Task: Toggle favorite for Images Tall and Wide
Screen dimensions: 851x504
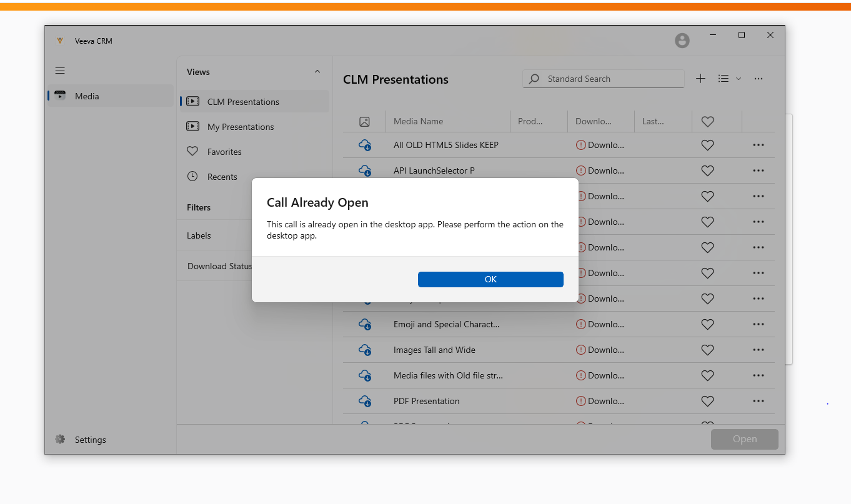Action: (x=707, y=350)
